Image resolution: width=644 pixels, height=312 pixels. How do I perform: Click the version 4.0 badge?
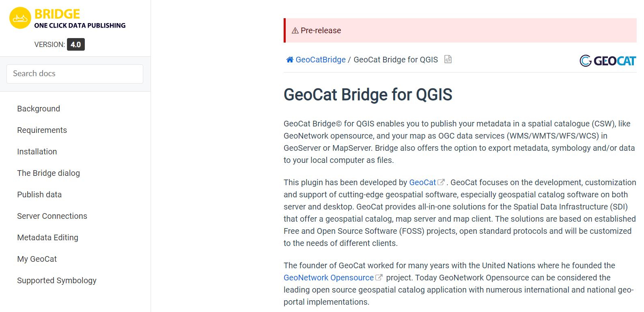[x=76, y=45]
